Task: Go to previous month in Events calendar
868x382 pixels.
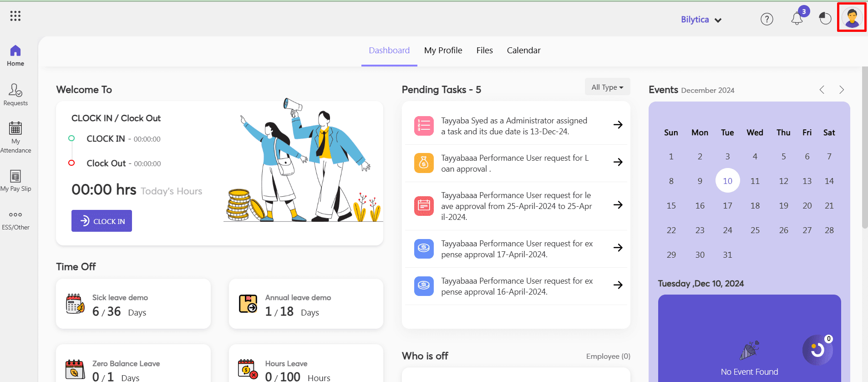Action: (x=822, y=90)
